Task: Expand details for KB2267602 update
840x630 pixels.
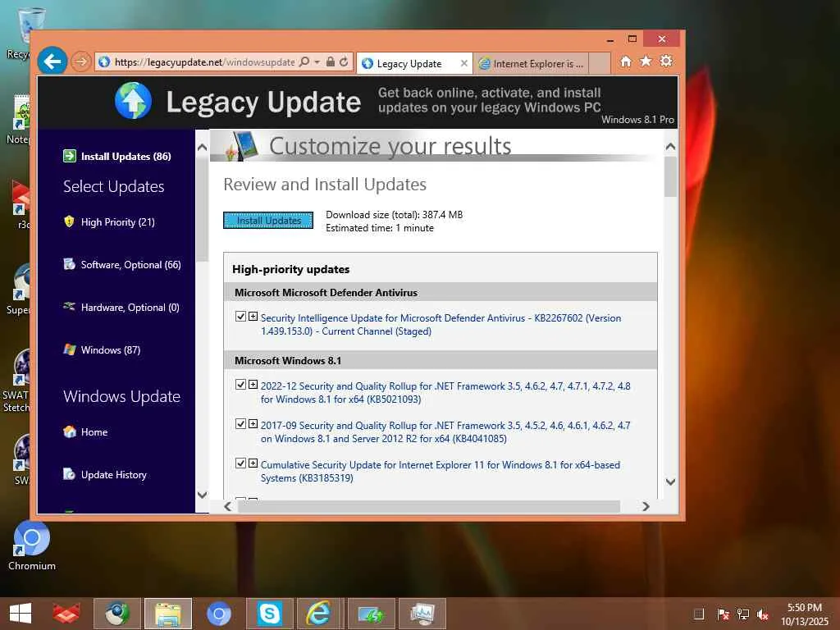Action: click(x=253, y=317)
